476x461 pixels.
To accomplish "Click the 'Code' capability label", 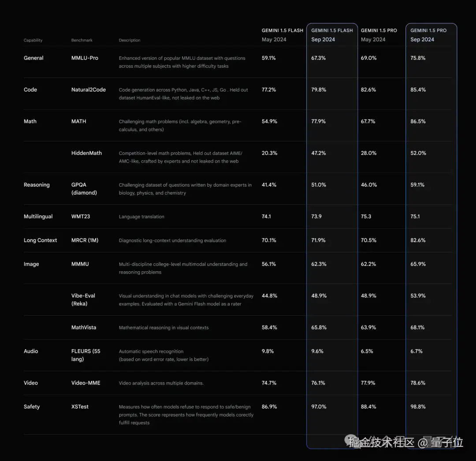I will pos(30,89).
